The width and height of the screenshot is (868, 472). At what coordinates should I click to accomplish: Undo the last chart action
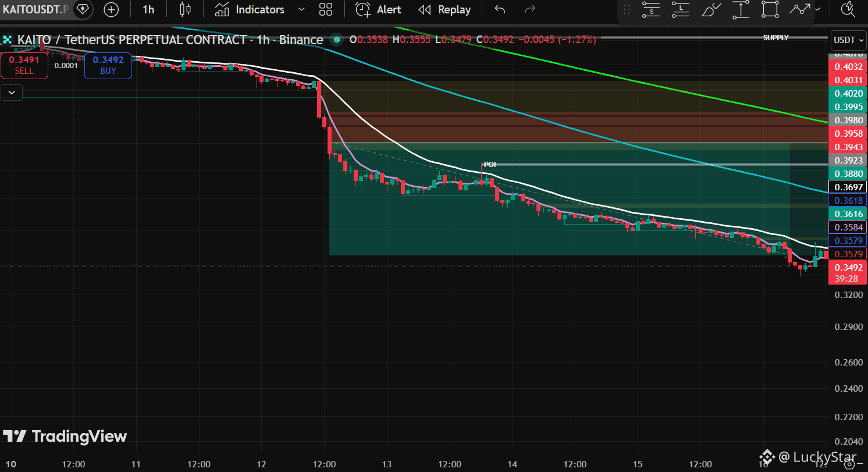click(x=500, y=9)
